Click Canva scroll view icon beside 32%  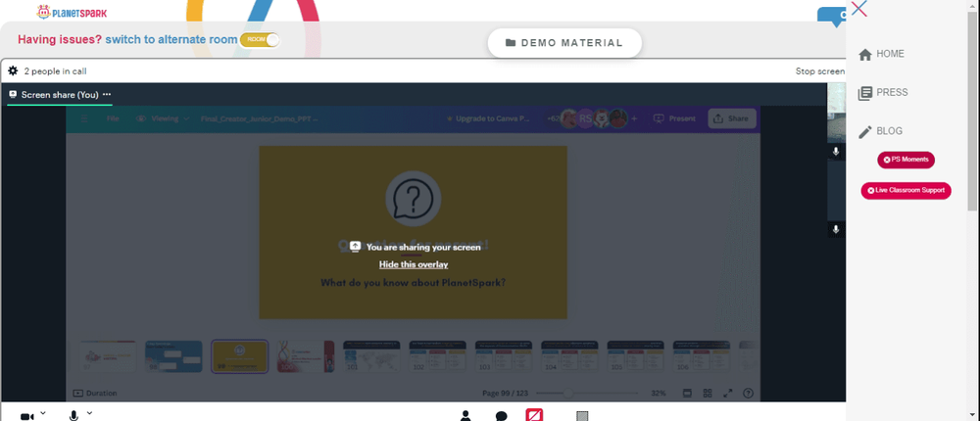tap(687, 393)
